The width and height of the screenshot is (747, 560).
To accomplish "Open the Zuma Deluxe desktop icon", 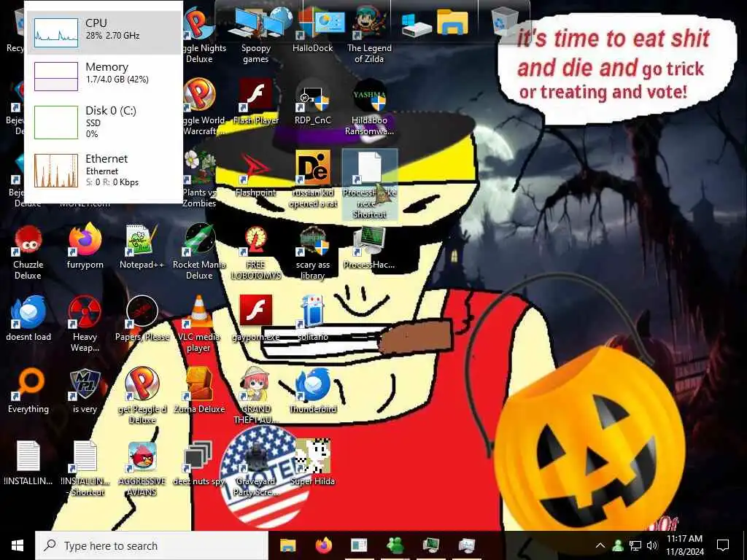I will (199, 391).
